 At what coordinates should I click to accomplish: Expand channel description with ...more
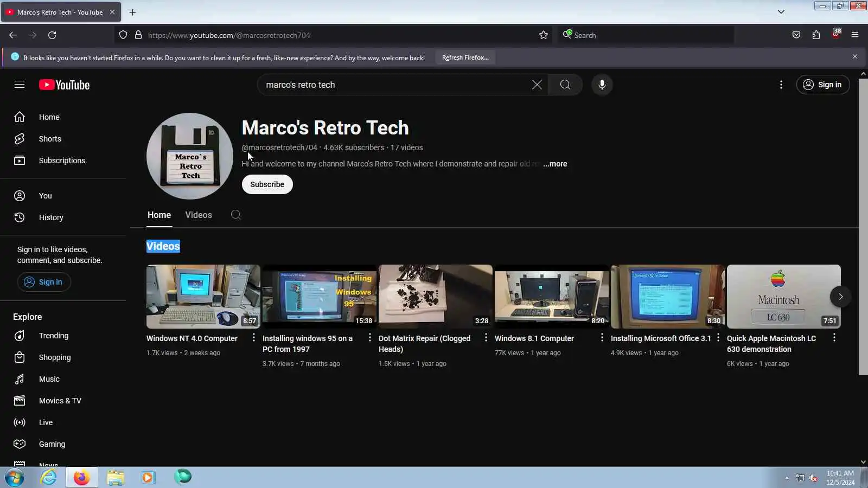[555, 164]
